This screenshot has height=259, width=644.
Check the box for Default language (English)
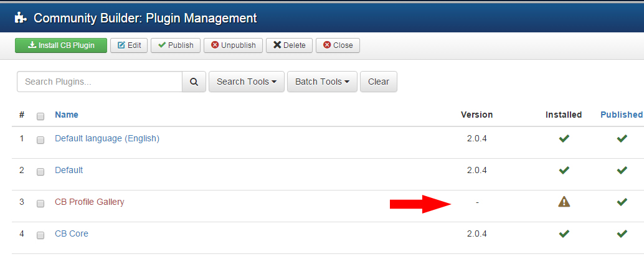40,139
